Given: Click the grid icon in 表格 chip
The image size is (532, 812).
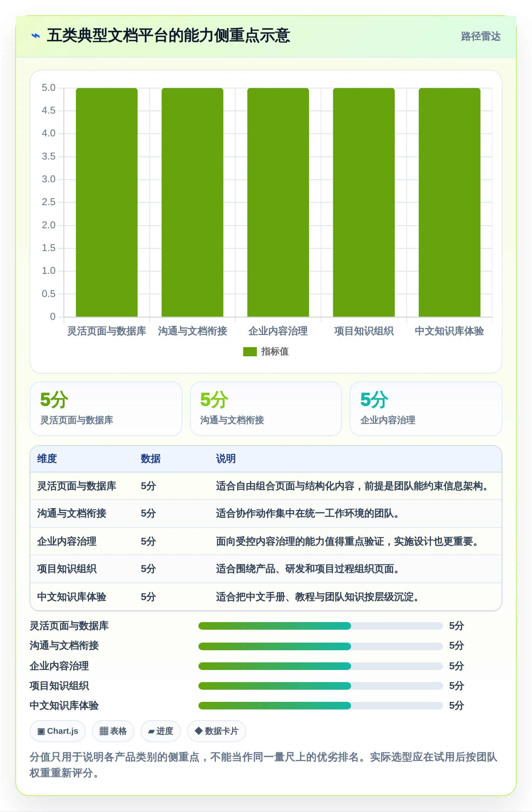Looking at the screenshot, I should pos(104,731).
